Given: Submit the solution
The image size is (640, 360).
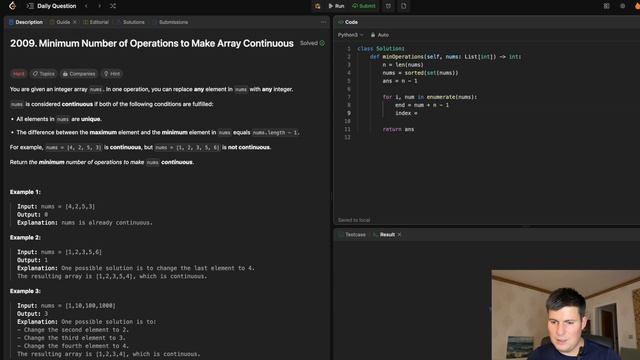Looking at the screenshot, I should [x=364, y=6].
